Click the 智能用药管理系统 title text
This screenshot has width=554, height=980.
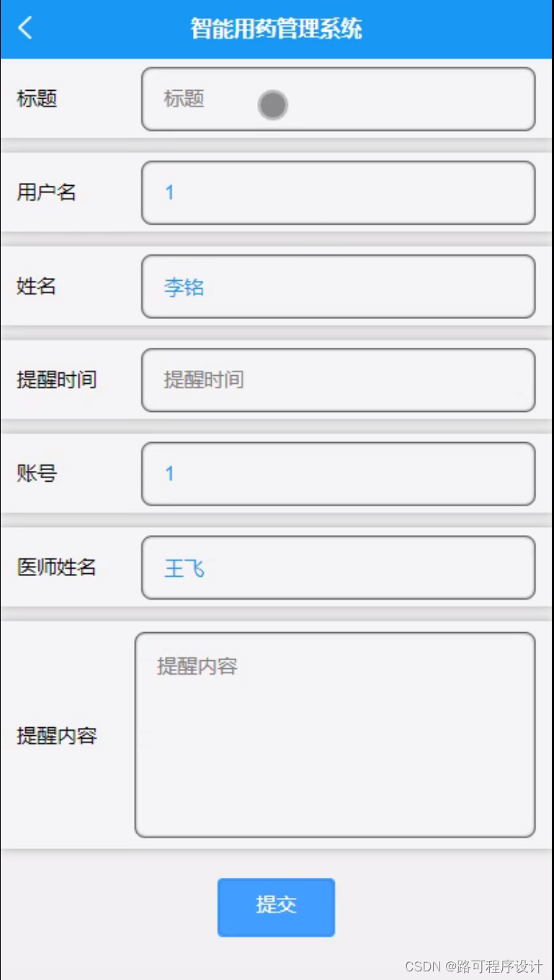pos(276,28)
